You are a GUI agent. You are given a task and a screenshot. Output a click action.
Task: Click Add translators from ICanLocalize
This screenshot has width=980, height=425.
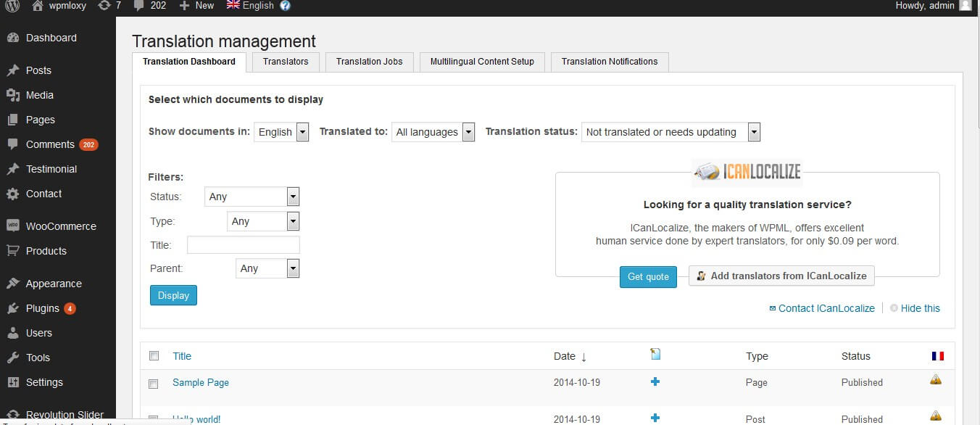pyautogui.click(x=781, y=276)
